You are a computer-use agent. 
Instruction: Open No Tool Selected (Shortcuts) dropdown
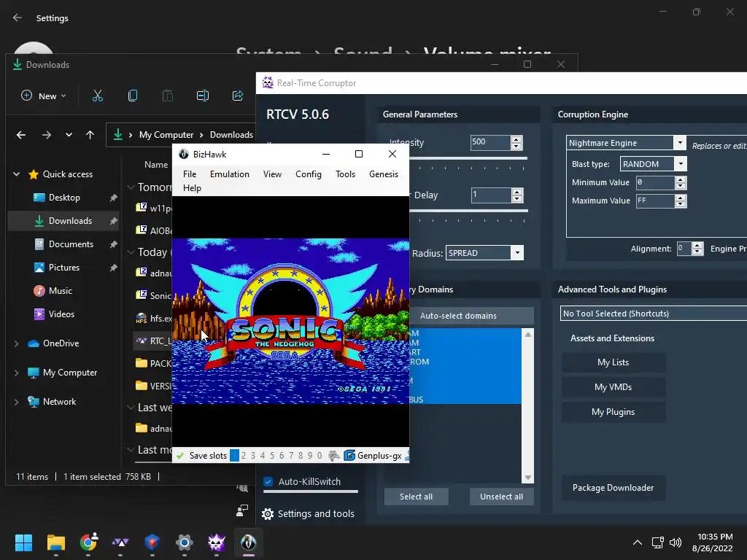(653, 314)
